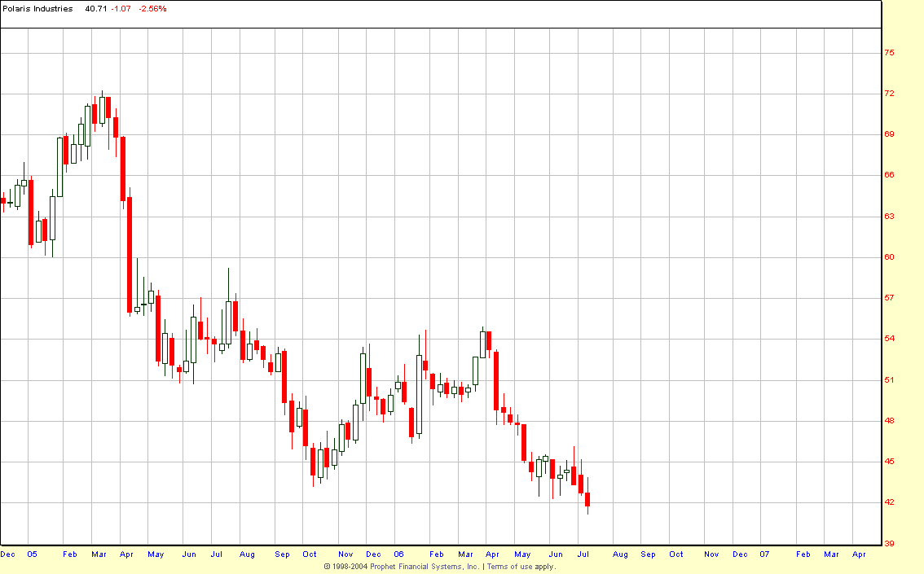The width and height of the screenshot is (924, 574).
Task: Open the Prophet Financial Systems, Inc. link
Action: point(425,567)
